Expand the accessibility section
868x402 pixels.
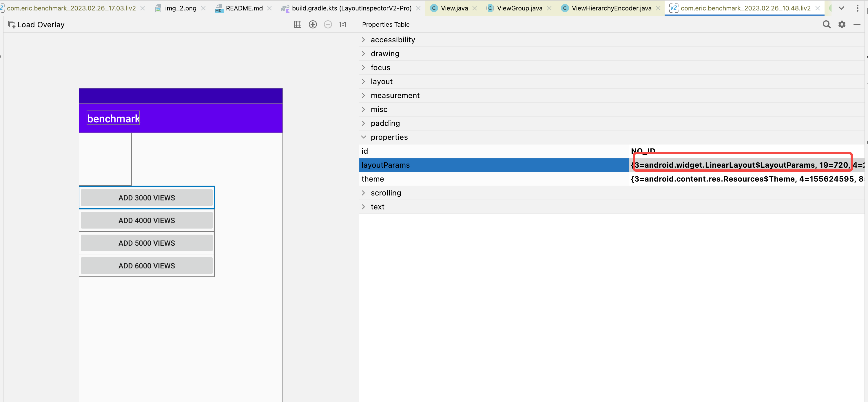point(364,39)
